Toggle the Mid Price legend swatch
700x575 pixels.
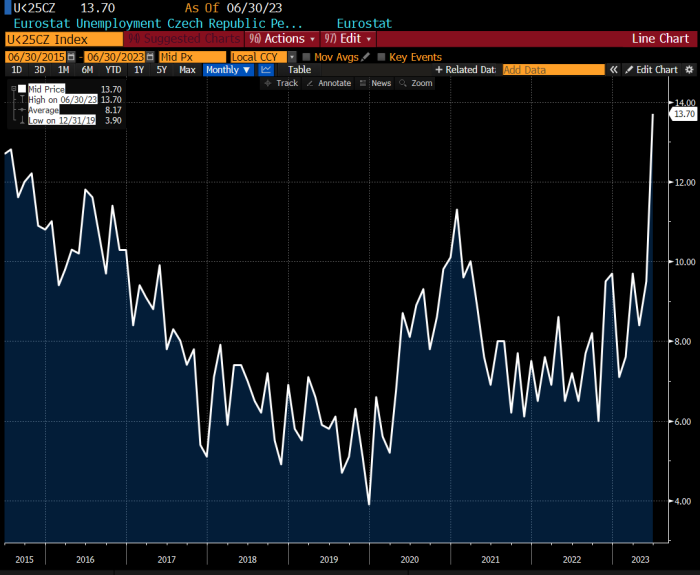click(x=22, y=89)
